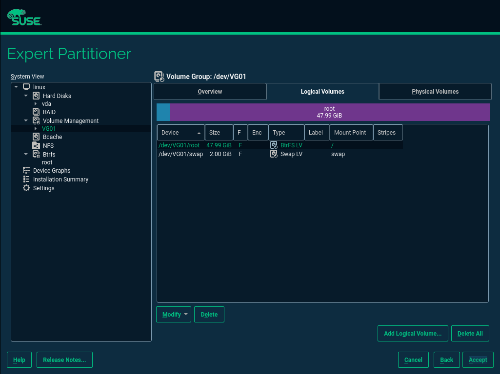Click the Label column header
The width and height of the screenshot is (500, 374).
(x=317, y=133)
